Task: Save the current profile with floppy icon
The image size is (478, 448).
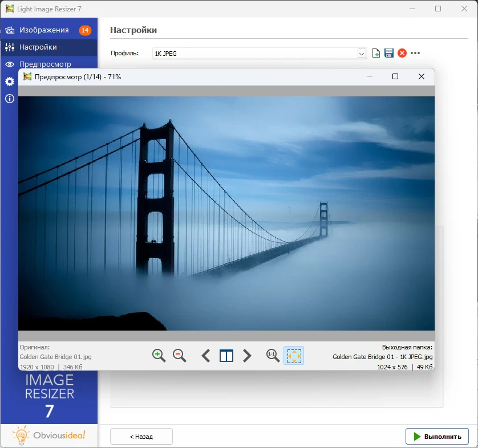Action: coord(389,53)
